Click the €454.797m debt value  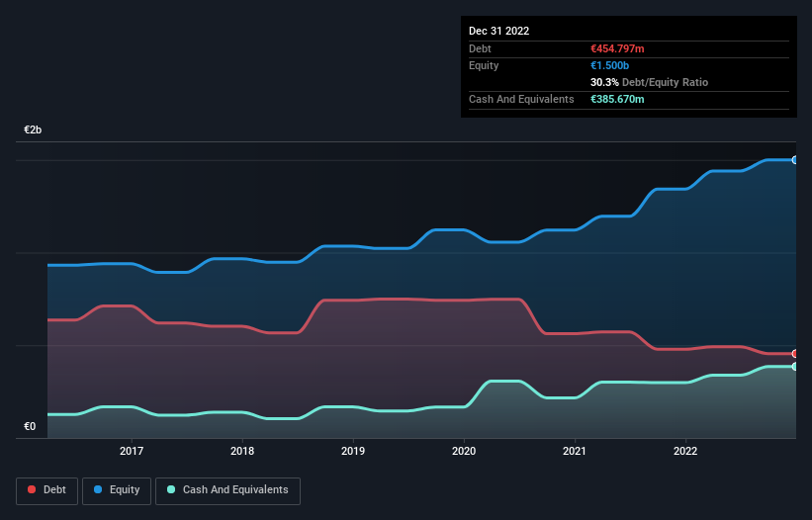point(617,48)
